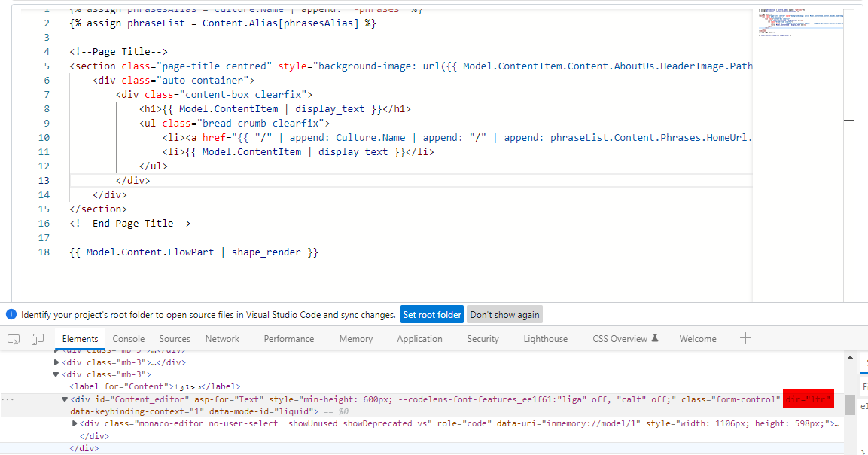Open more DevTools panels via the plus icon
Image resolution: width=868 pixels, height=455 pixels.
(745, 338)
